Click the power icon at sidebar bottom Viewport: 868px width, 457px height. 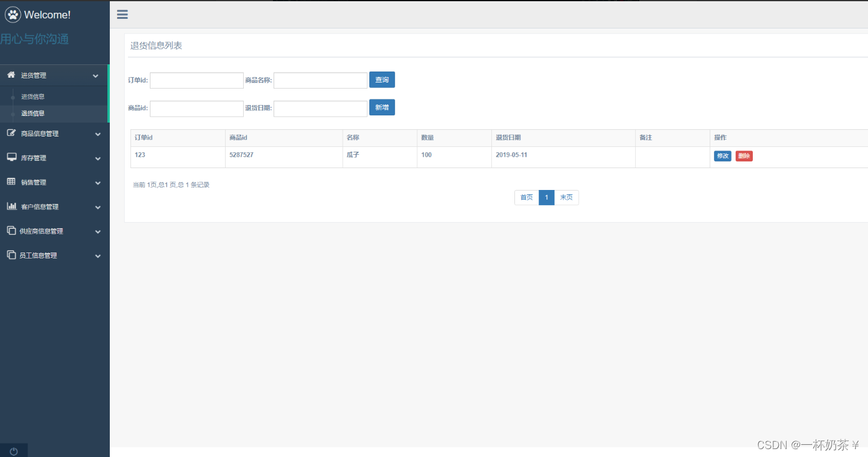point(13,451)
